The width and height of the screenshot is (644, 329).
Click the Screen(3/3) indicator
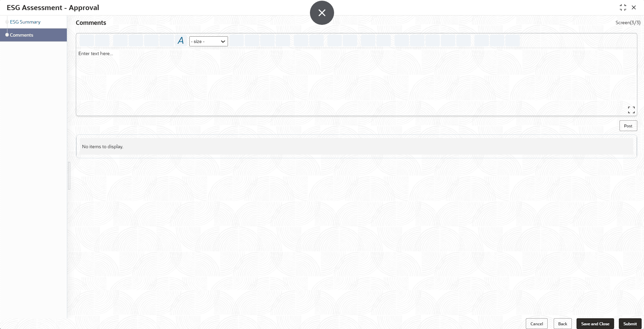point(628,23)
